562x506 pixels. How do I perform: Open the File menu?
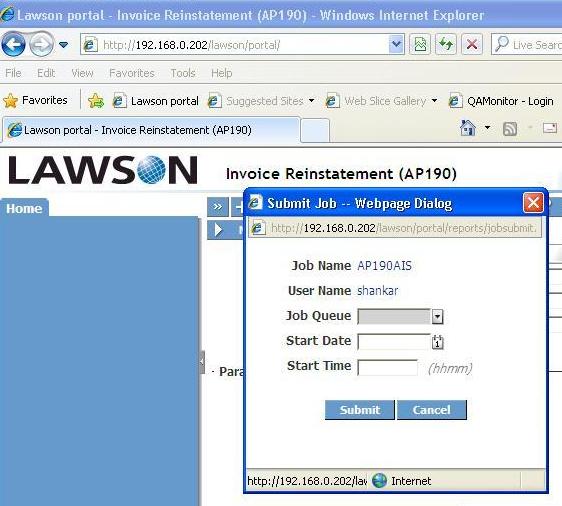[x=13, y=73]
